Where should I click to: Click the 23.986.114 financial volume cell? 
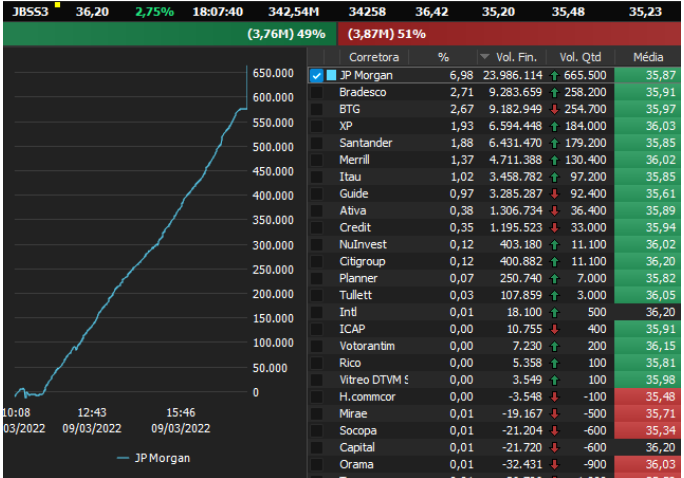pyautogui.click(x=512, y=75)
